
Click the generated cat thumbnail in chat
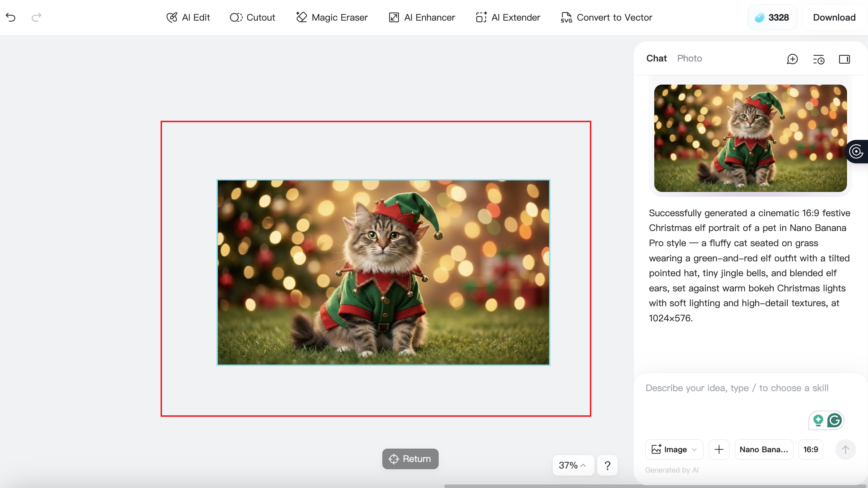pyautogui.click(x=750, y=138)
